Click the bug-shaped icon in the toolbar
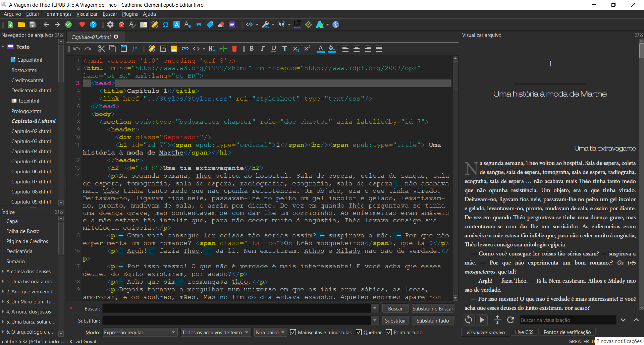The height and width of the screenshot is (345, 644). pos(121,24)
